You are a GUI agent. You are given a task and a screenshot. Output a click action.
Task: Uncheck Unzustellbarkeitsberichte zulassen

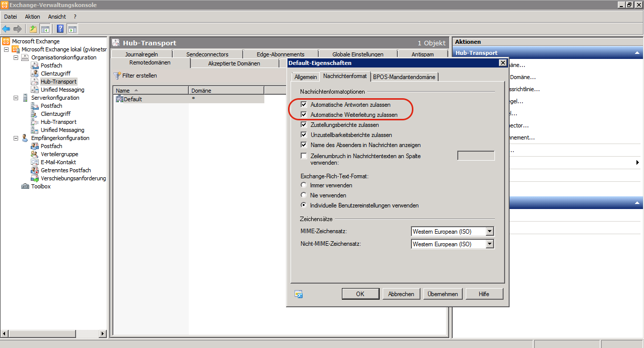tap(304, 134)
